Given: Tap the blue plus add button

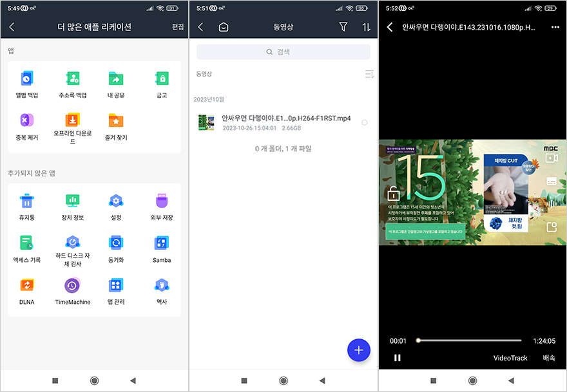Looking at the screenshot, I should 359,350.
